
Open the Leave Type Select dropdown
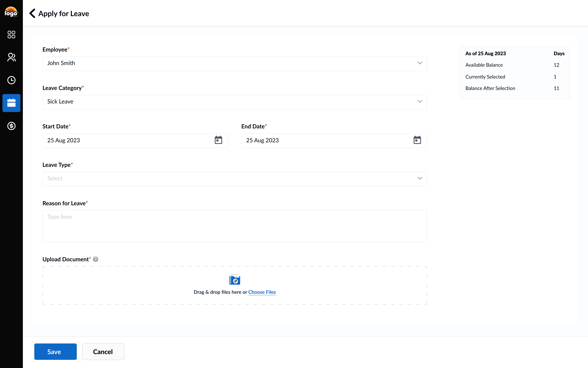235,179
